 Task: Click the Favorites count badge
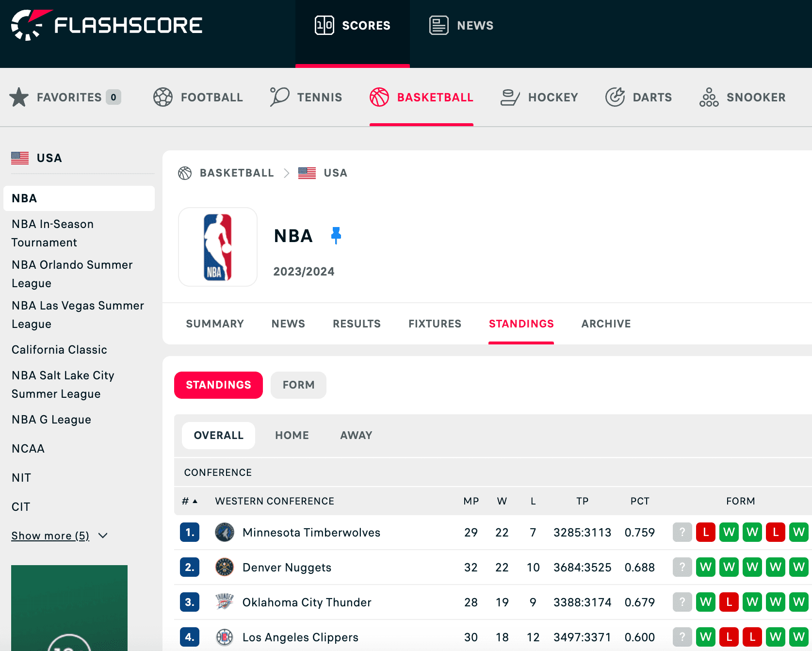coord(114,97)
